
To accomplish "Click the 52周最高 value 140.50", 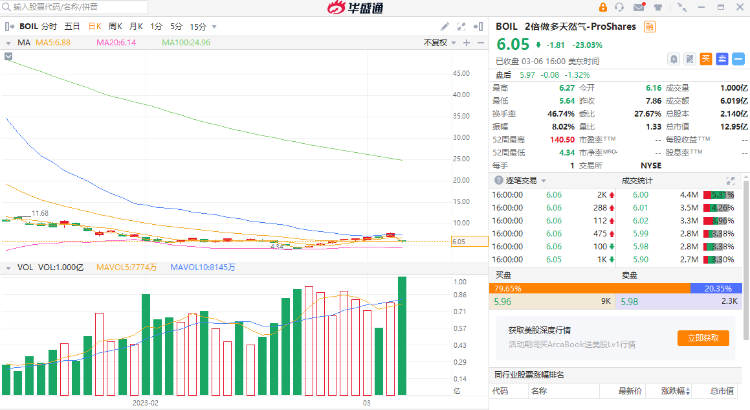I will pos(562,140).
